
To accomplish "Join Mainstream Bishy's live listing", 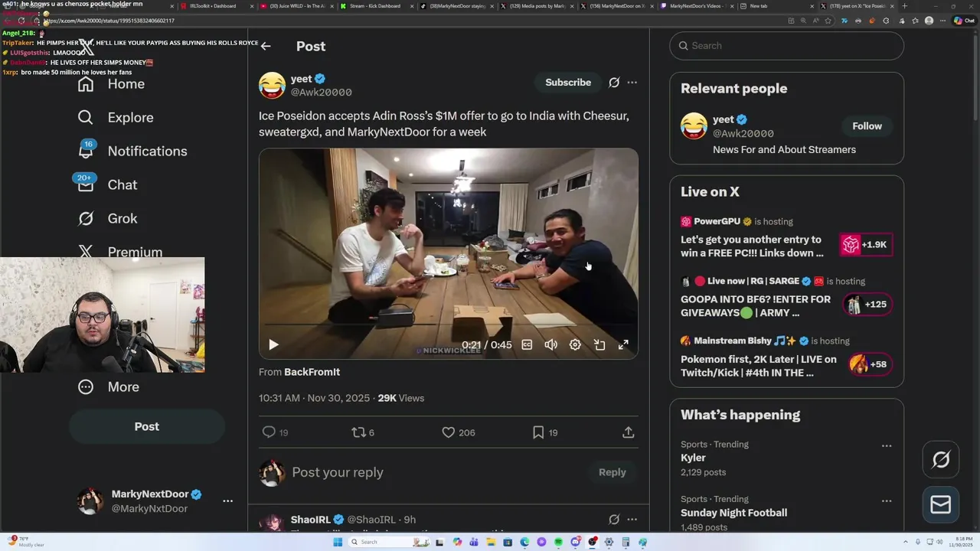I will [786, 358].
